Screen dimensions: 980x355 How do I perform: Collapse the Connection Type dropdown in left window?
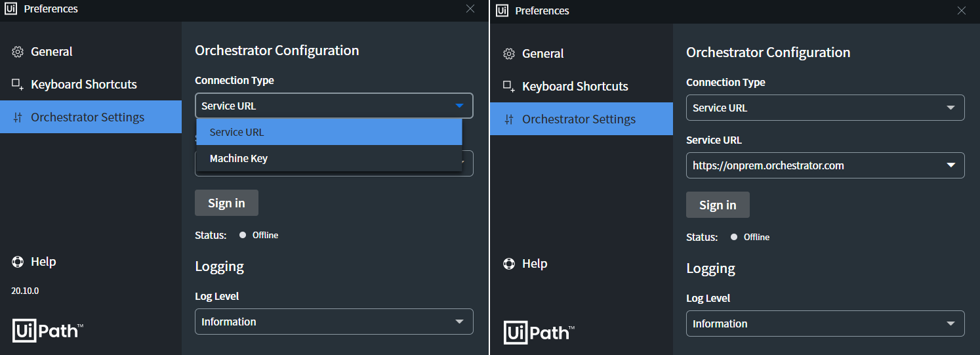point(334,106)
